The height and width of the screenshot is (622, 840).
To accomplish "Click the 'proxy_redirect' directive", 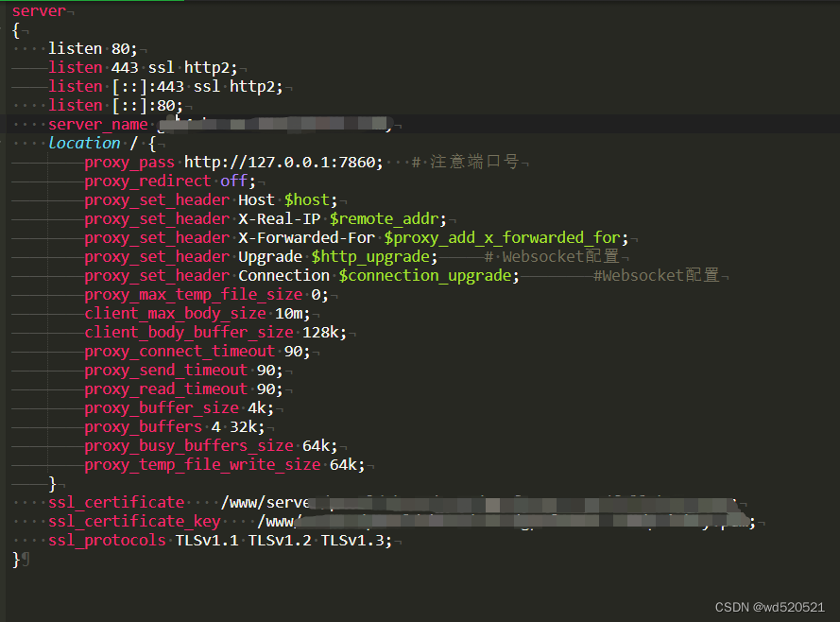I will (147, 181).
